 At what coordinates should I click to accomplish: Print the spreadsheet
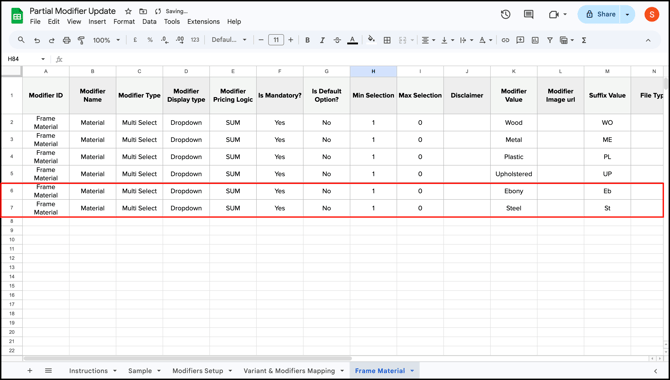pos(67,40)
